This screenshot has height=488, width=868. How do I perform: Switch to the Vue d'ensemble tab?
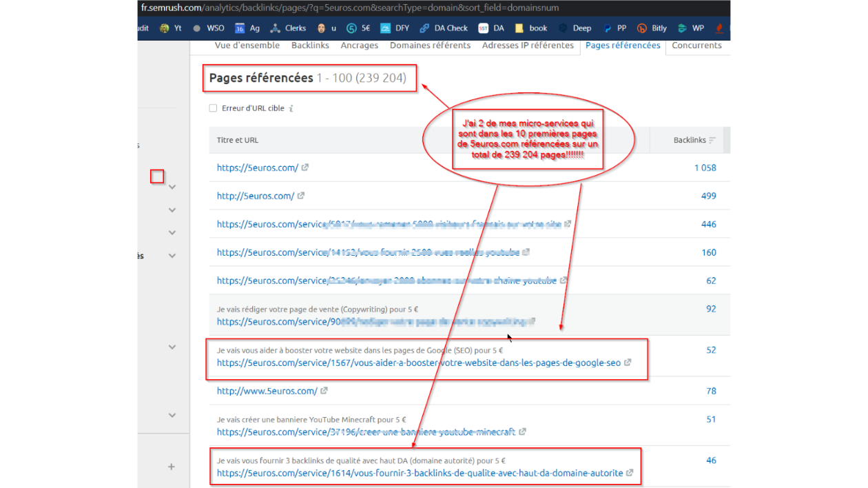click(x=247, y=45)
